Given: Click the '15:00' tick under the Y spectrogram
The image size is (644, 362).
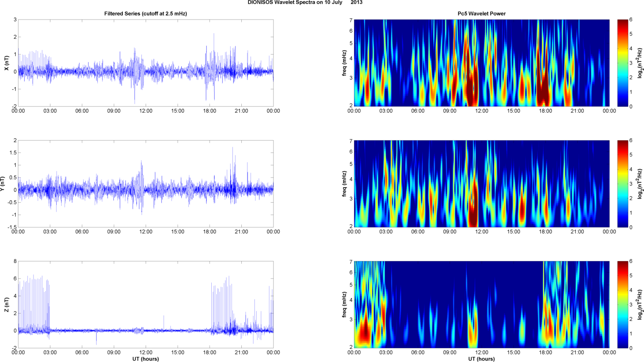Looking at the screenshot, I should (514, 232).
